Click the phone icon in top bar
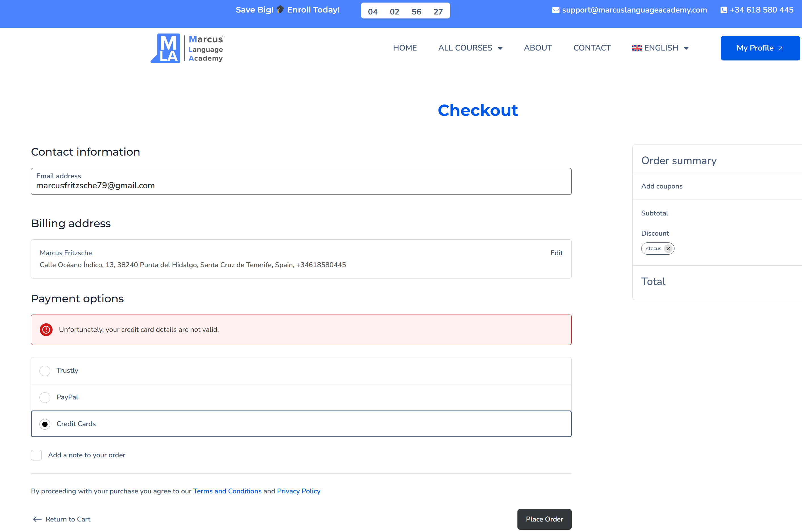 pyautogui.click(x=723, y=10)
